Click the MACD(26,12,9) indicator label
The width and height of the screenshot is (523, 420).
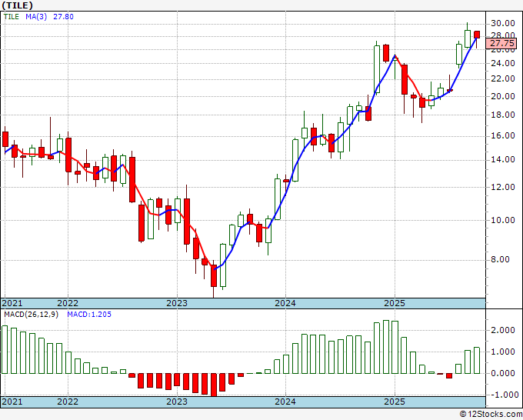tap(31, 315)
